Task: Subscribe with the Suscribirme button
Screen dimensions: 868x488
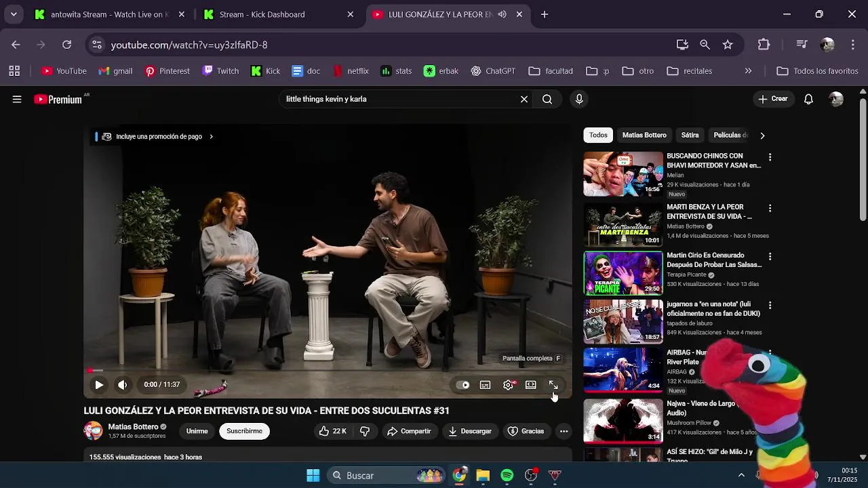Action: 245,431
